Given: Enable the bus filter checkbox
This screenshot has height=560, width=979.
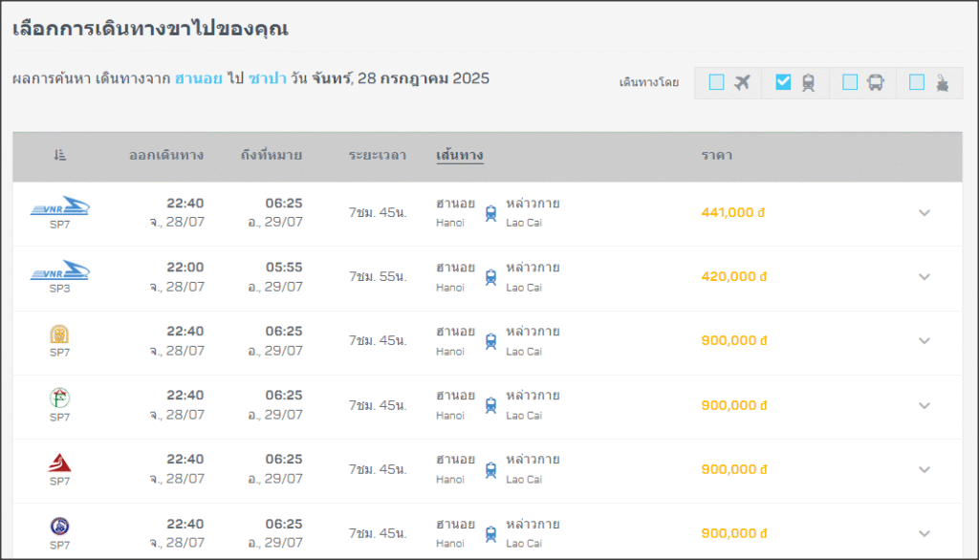Looking at the screenshot, I should pyautogui.click(x=850, y=83).
